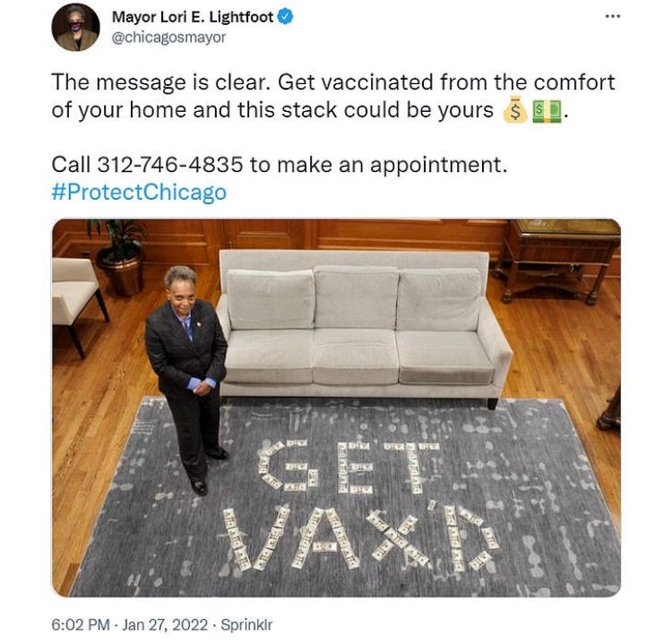Screen dimensions: 672x643
Task: Click the wooden side table in the photo
Action: click(x=557, y=261)
